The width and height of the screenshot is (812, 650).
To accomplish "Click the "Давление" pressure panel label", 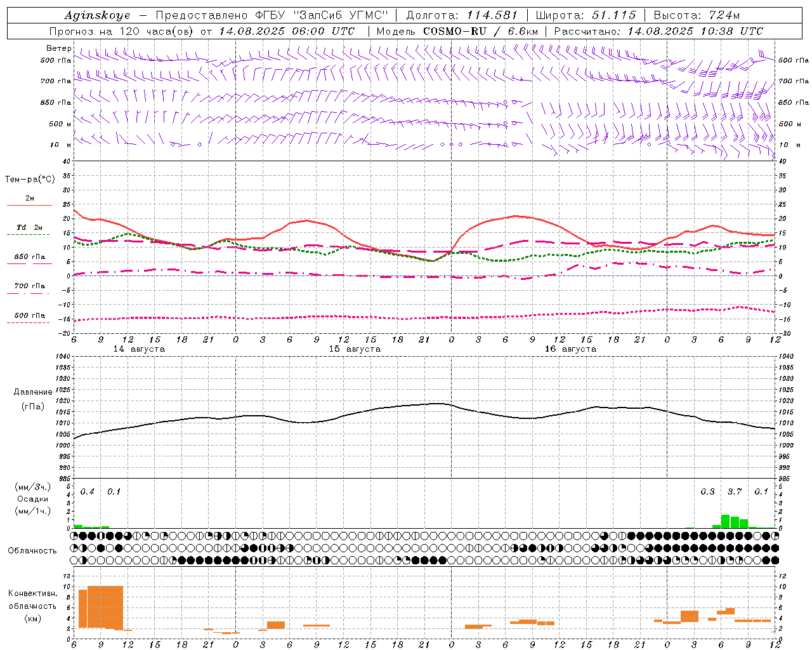I will coord(33,392).
